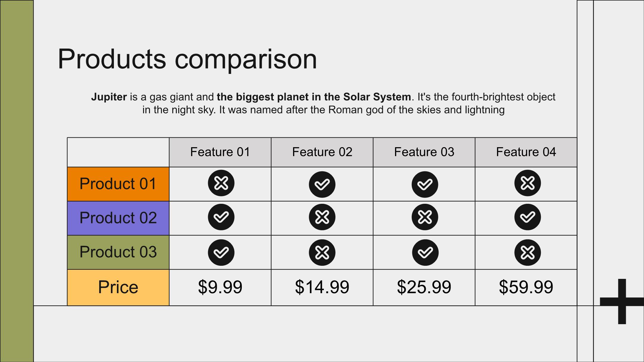Click the $59.99 price cell
Screen dimensions: 644x362
tap(526, 288)
